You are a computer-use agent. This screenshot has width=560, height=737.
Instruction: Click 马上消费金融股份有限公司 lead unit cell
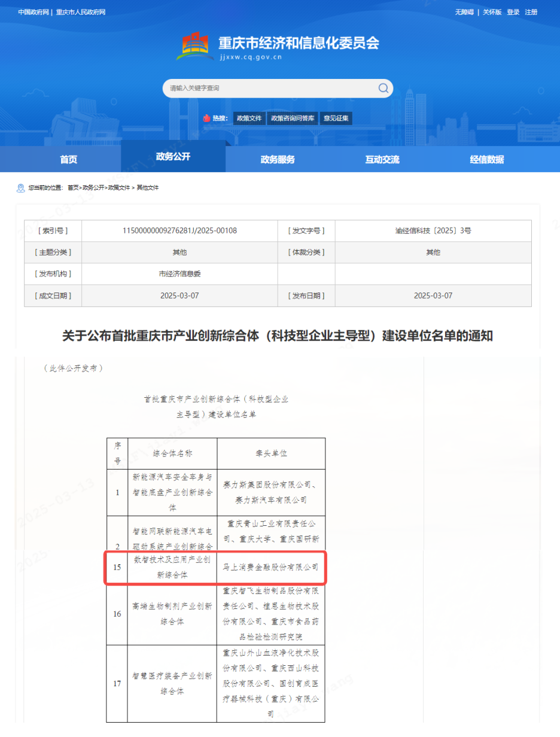coord(271,567)
